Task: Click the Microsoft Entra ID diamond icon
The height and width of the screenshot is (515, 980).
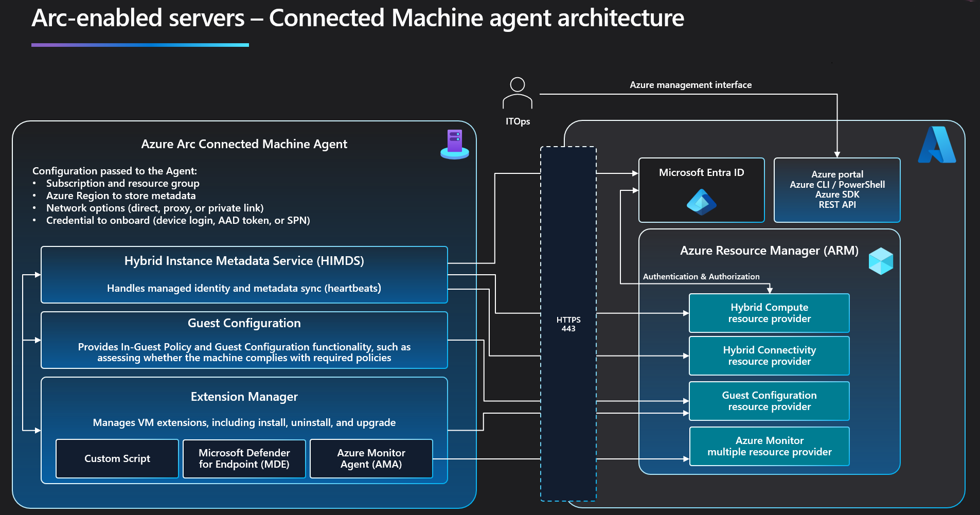Action: [701, 202]
